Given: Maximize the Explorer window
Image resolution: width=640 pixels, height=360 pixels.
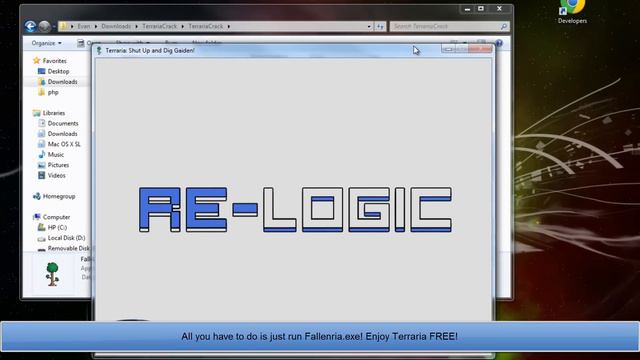Looking at the screenshot, I should coord(481,9).
